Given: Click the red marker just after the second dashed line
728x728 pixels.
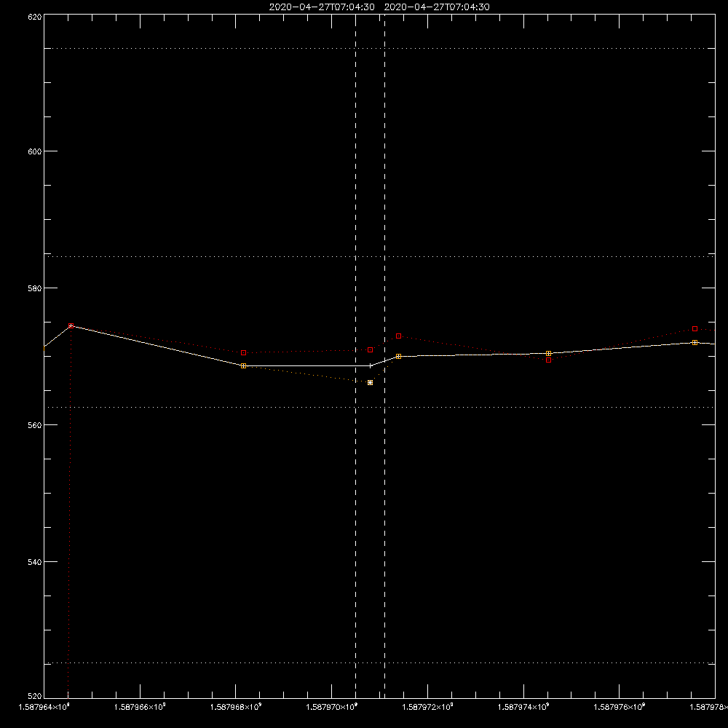Looking at the screenshot, I should (x=398, y=336).
